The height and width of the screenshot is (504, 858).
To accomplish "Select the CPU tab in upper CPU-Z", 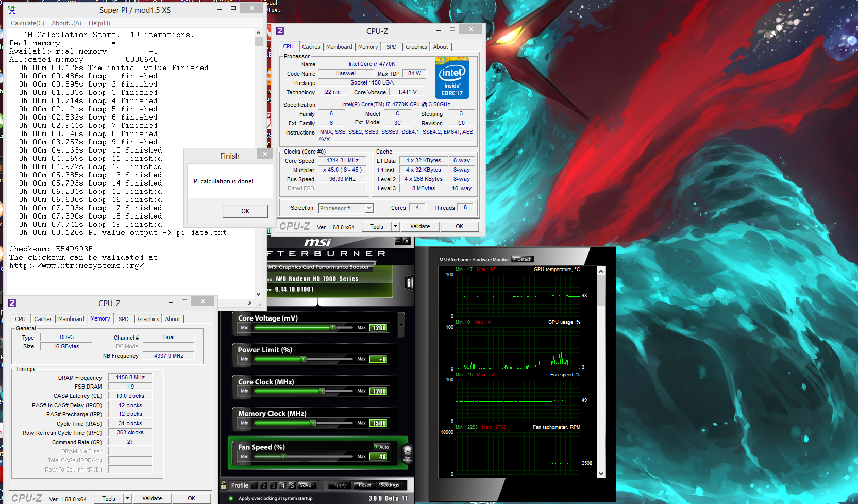I will point(288,46).
